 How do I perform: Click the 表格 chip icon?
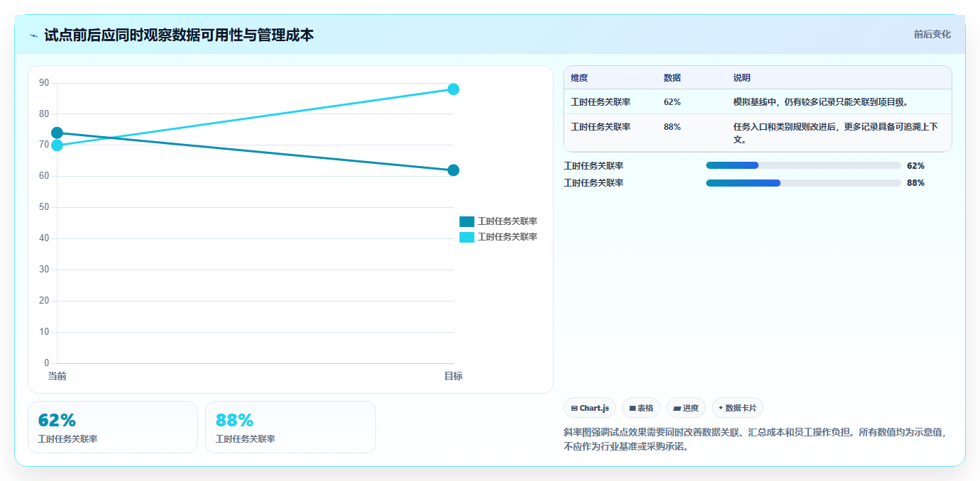[632, 409]
